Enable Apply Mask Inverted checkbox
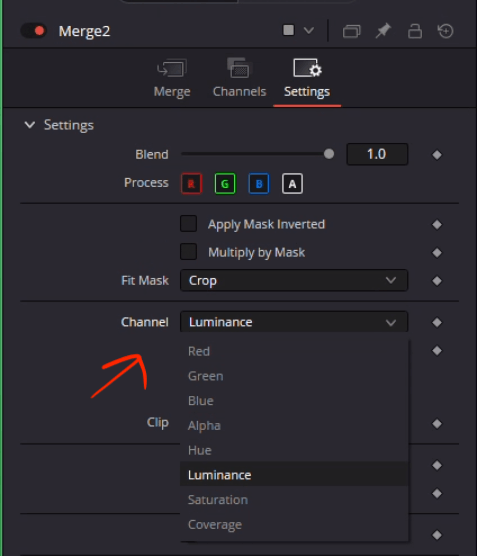The height and width of the screenshot is (556, 477). coord(188,224)
